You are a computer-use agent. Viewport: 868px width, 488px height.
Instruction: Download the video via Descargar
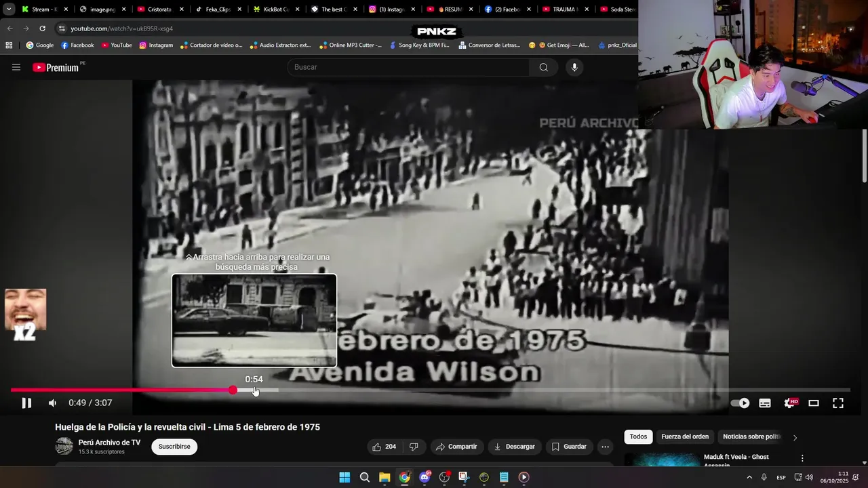coord(514,447)
